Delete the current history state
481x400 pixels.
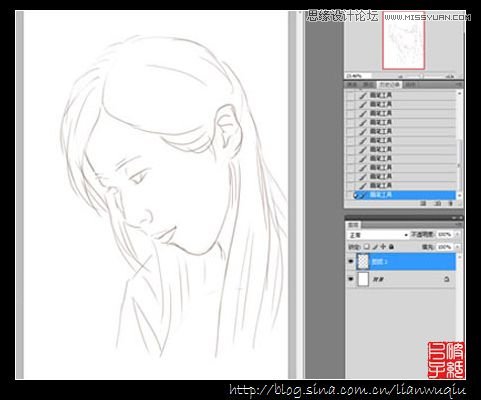point(451,203)
